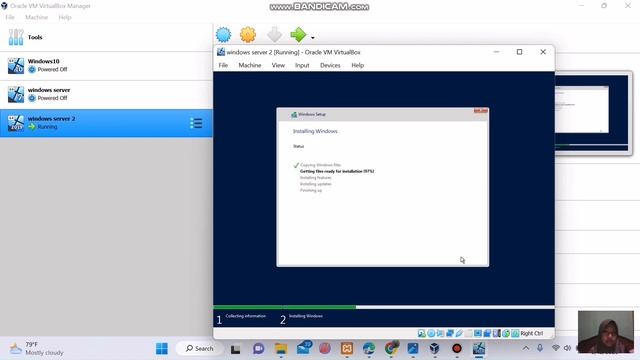Minimize the windows server 2 VM window
Viewport: 640px width, 360px height.
click(496, 52)
